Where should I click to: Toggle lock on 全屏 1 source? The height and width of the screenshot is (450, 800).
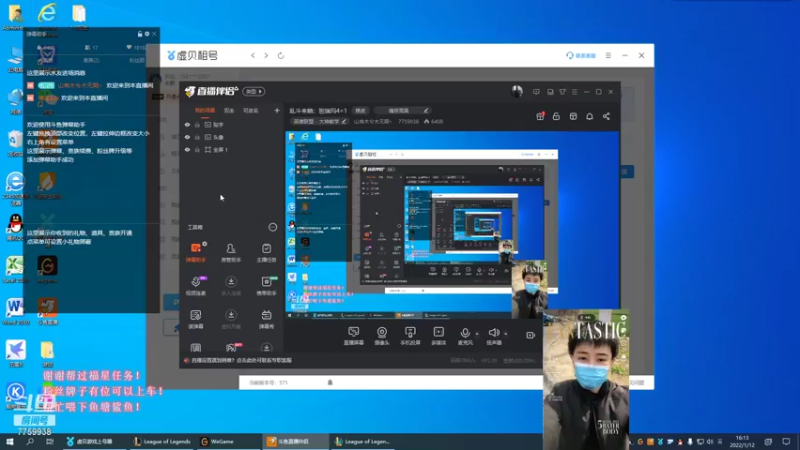pos(197,149)
